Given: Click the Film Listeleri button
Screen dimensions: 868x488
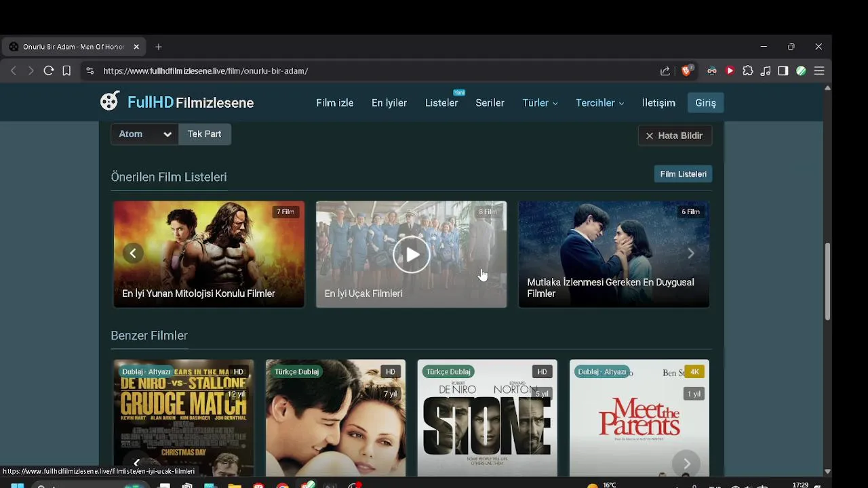Looking at the screenshot, I should coord(683,174).
